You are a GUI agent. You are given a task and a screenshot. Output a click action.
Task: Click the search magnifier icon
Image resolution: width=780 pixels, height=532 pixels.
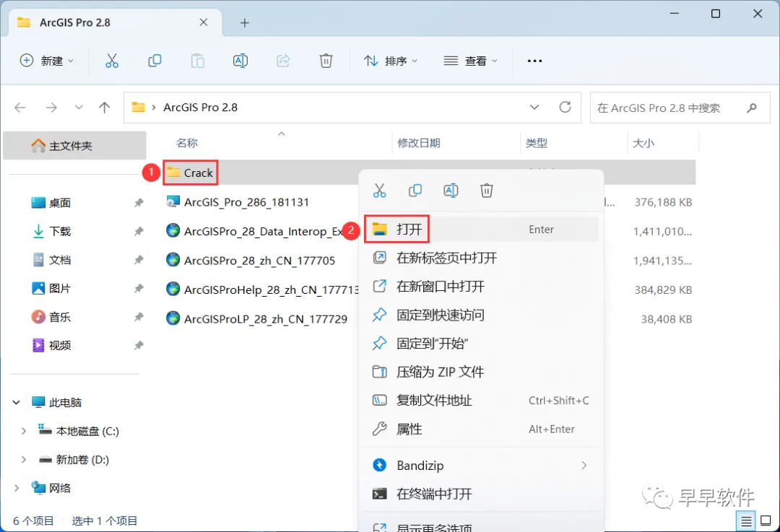click(x=752, y=108)
